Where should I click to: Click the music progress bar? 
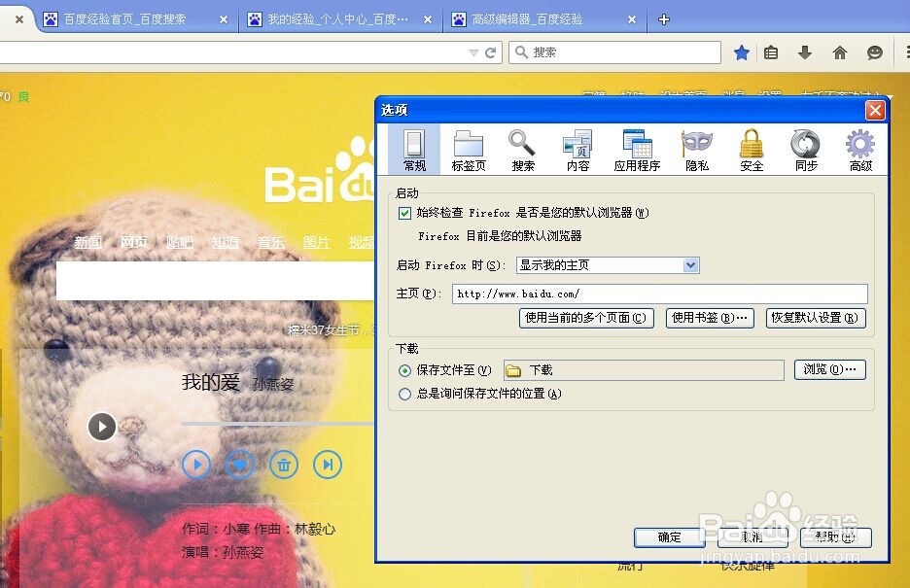(x=277, y=424)
